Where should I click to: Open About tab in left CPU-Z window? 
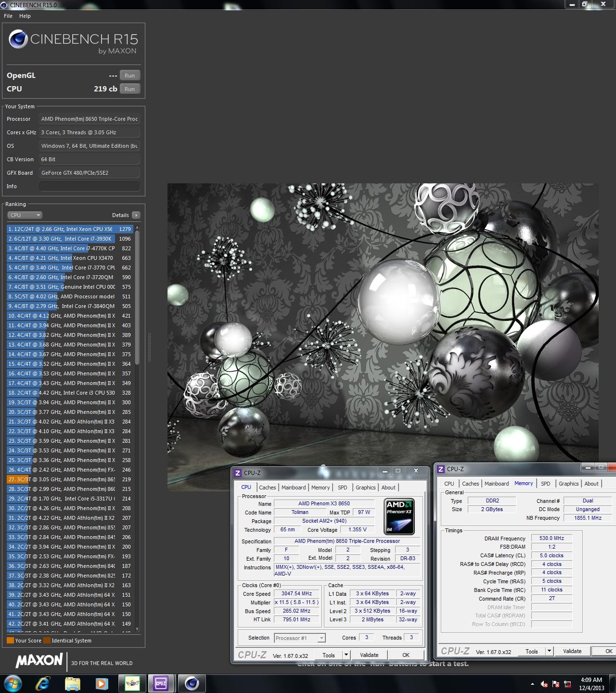[x=388, y=488]
